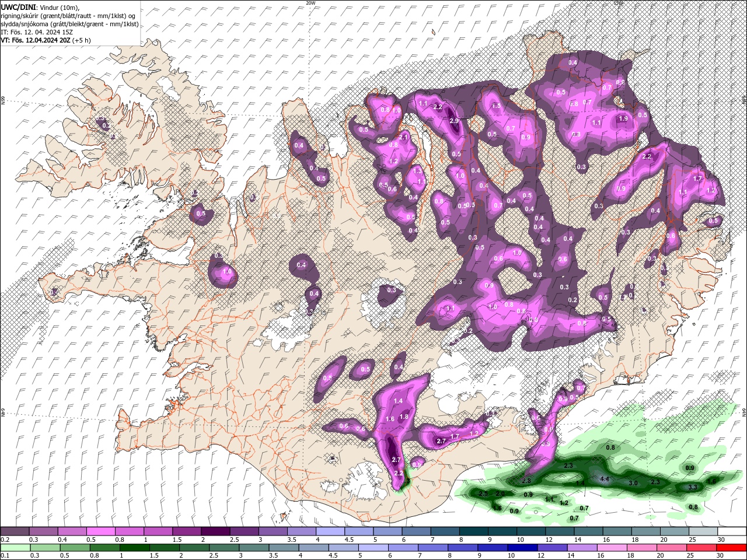This screenshot has width=747, height=560.
Task: Pick the grey-purple 0.2–0.3 snow legend swatch
Action: tap(15, 531)
